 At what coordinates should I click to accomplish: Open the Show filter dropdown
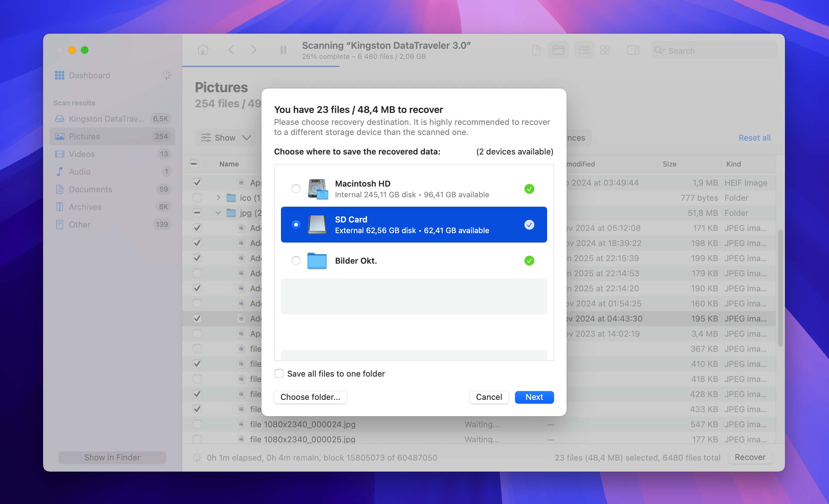click(x=226, y=137)
